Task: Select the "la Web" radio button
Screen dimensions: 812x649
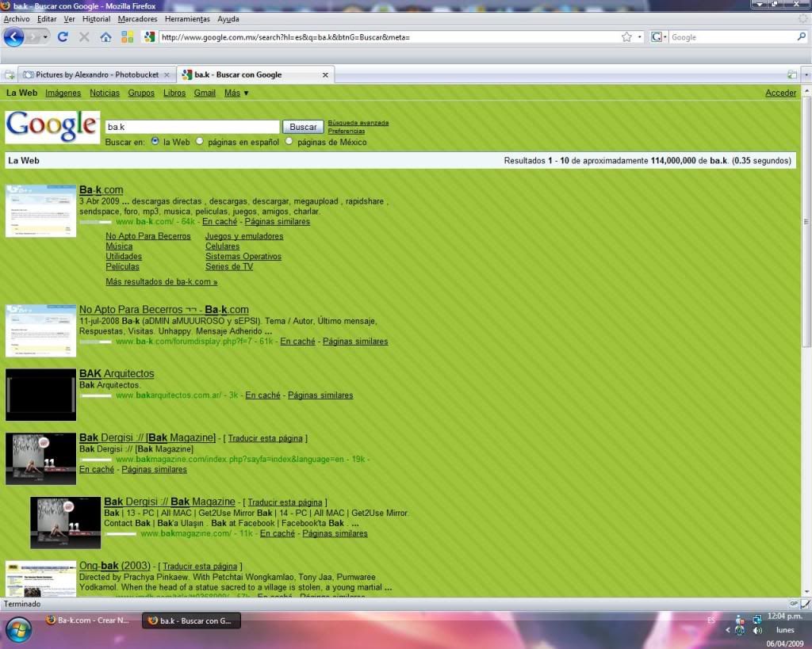Action: pos(155,141)
